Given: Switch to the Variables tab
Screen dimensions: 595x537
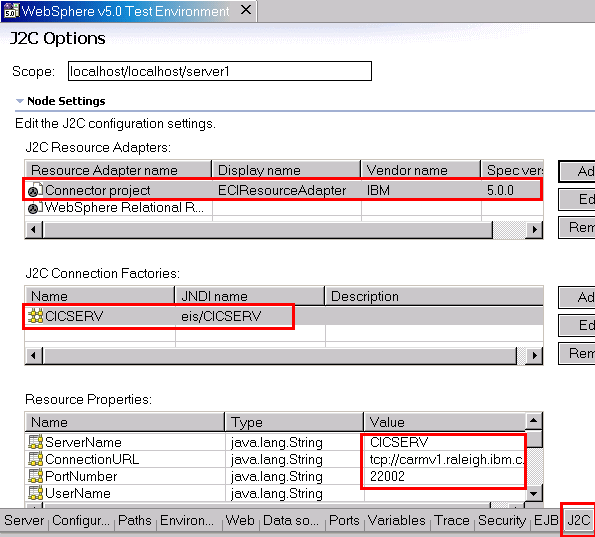Looking at the screenshot, I should (x=397, y=520).
